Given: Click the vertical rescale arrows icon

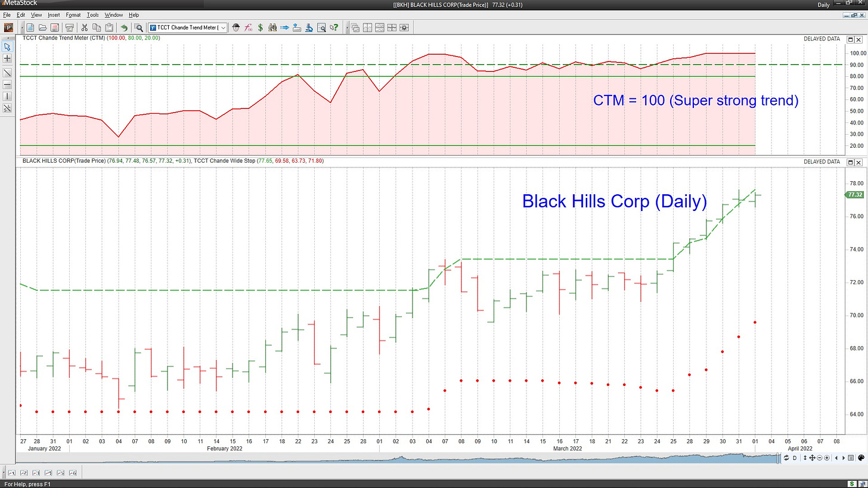Looking at the screenshot, I should 805,458.
